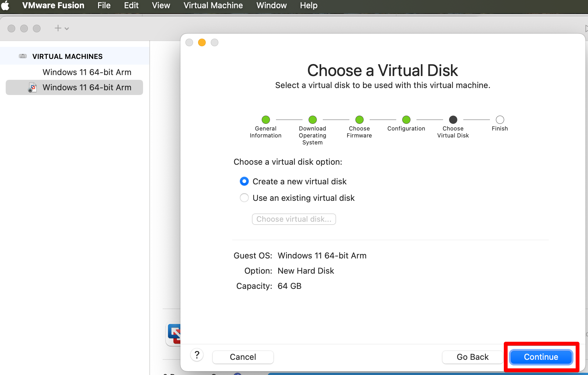
Task: Click the Cancel button
Action: [x=243, y=357]
